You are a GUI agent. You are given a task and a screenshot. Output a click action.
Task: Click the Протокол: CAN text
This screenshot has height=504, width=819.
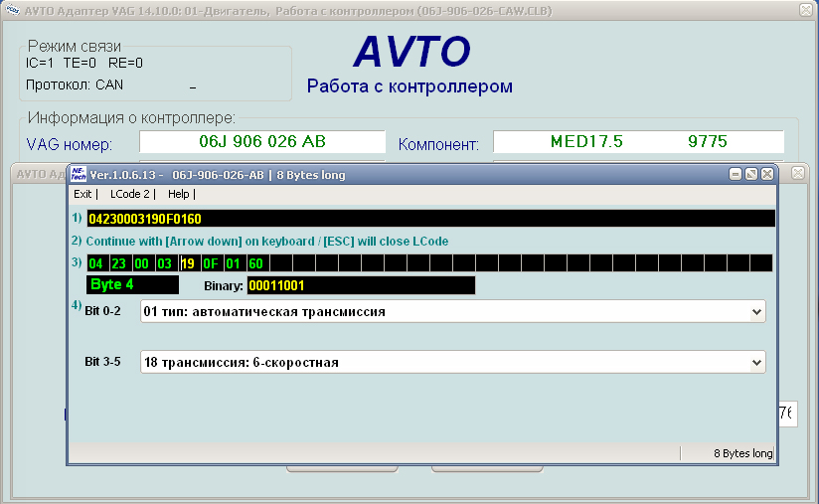pos(75,84)
